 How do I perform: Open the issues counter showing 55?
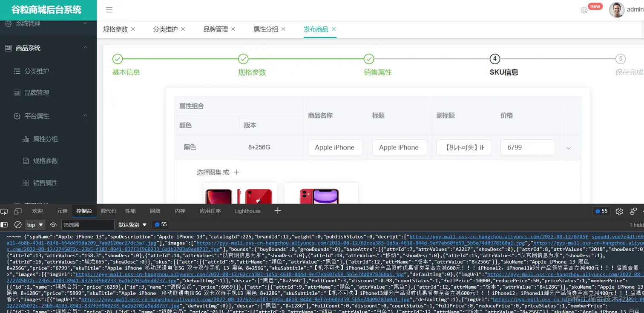pyautogui.click(x=601, y=211)
